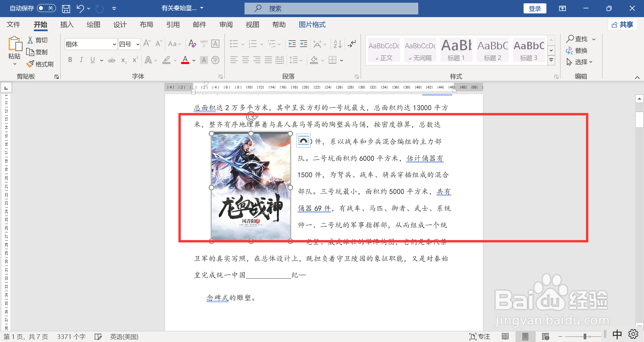Toggle Strikethrough formatting
This screenshot has width=644, height=342.
pos(112,60)
